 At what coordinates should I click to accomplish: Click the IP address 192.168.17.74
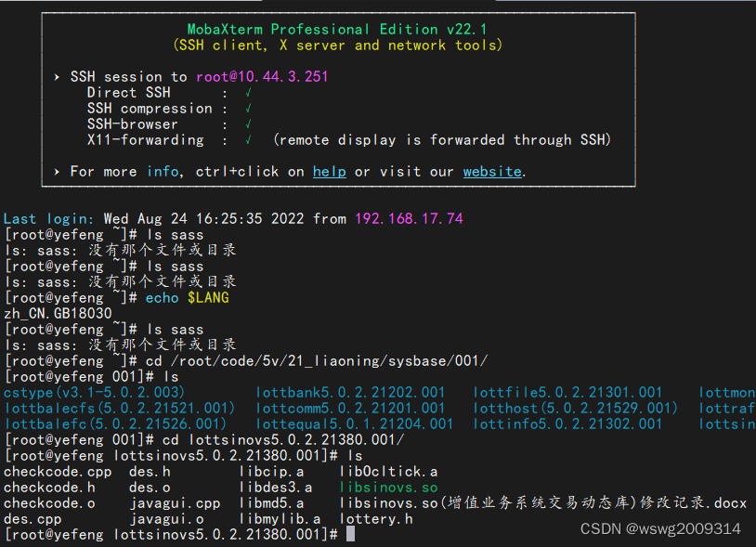click(411, 218)
